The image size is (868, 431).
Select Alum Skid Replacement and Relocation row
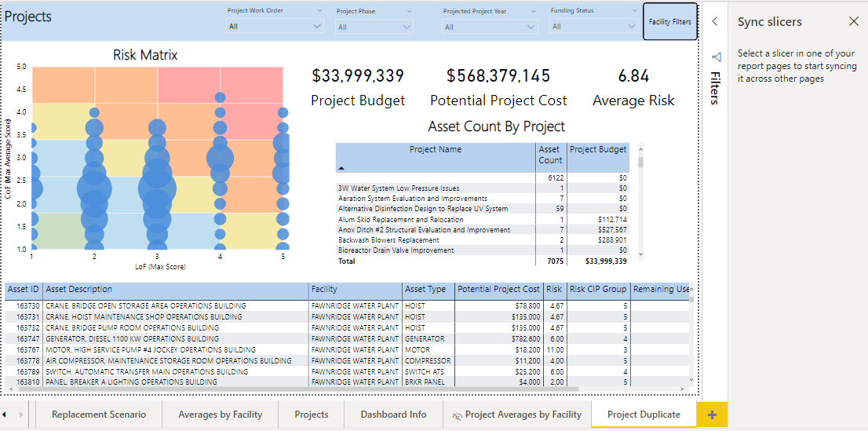point(482,219)
